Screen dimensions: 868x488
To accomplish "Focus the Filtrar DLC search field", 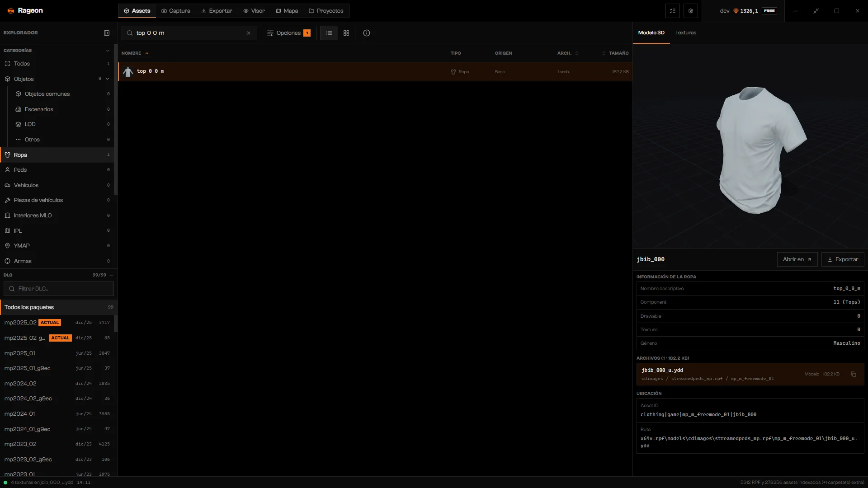I will [59, 289].
